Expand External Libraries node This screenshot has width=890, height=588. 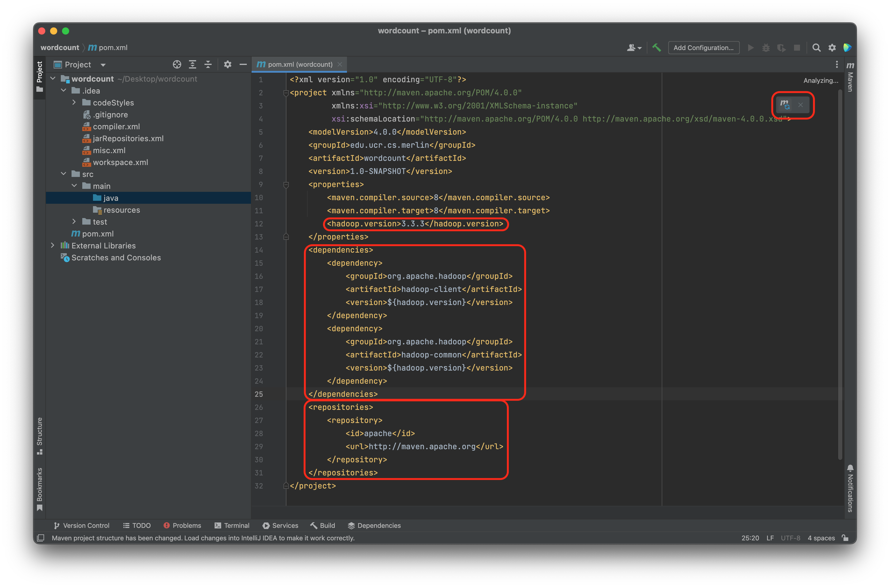[52, 245]
